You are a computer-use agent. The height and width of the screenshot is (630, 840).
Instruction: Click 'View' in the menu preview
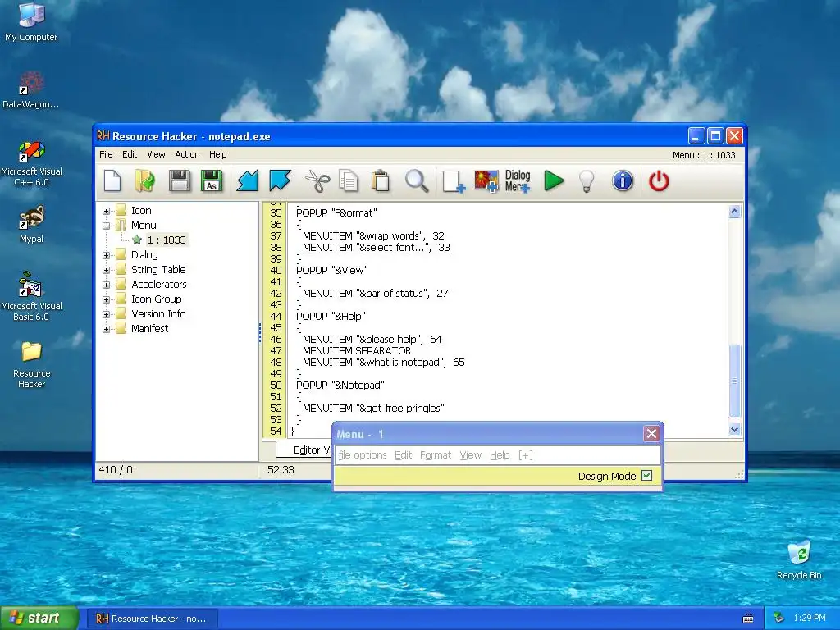(x=470, y=455)
